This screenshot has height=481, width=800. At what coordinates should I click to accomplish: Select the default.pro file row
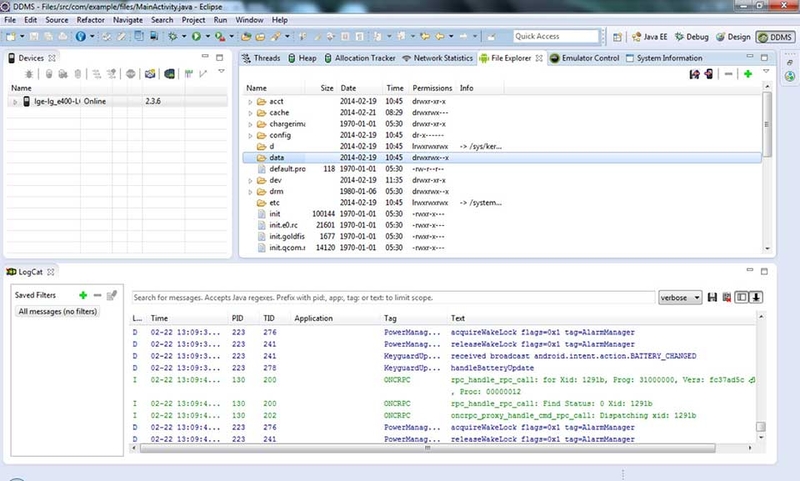coord(502,169)
